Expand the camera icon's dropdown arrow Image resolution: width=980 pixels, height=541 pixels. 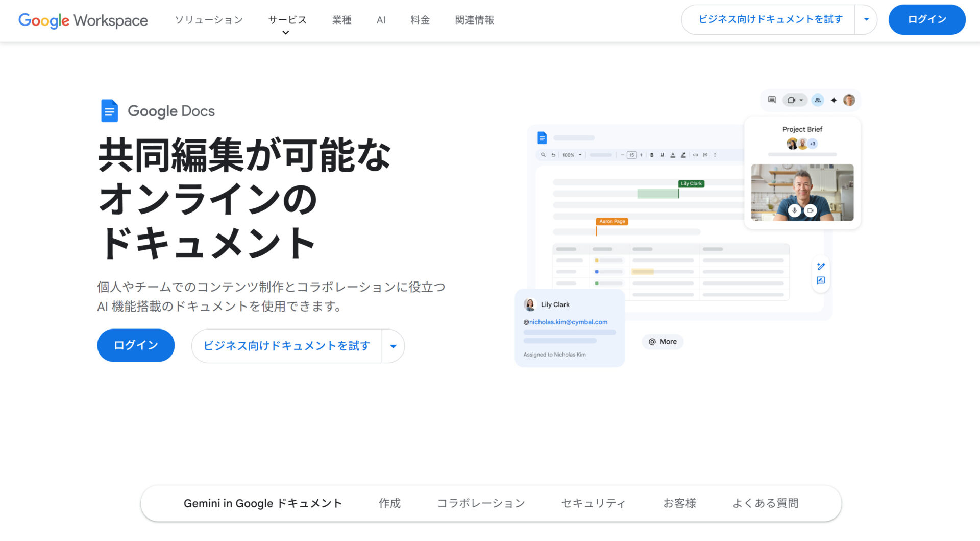click(801, 100)
